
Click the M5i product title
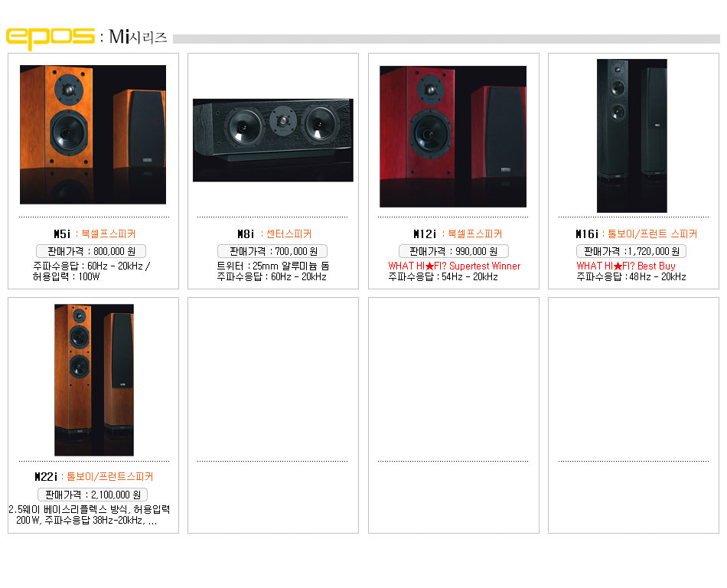click(x=95, y=234)
